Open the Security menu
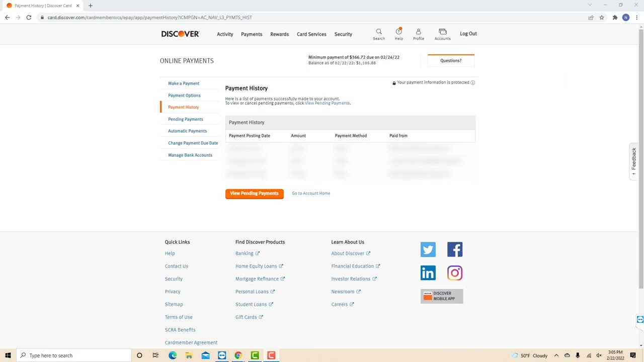Image resolution: width=644 pixels, height=362 pixels. click(x=343, y=34)
